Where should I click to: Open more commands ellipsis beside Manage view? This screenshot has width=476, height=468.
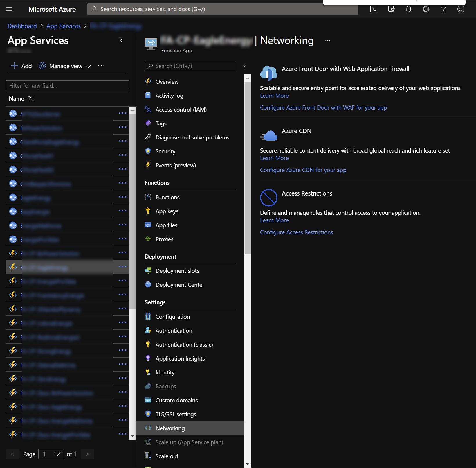click(101, 66)
